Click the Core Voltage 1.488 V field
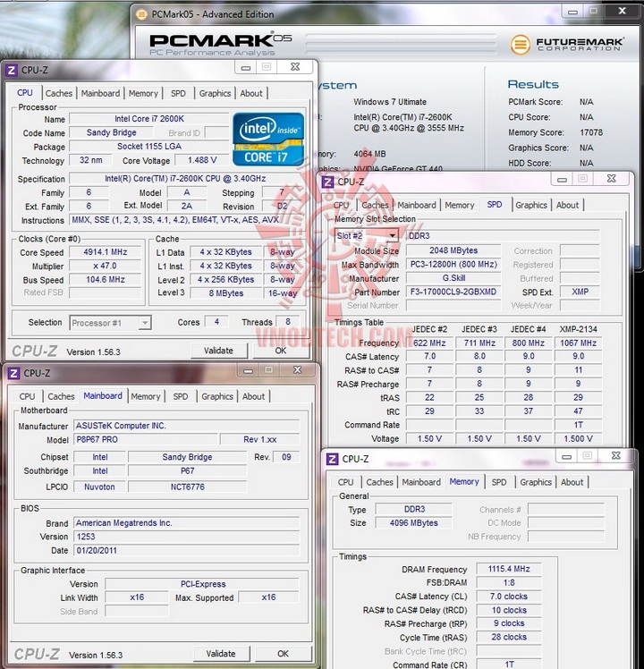 click(x=202, y=160)
